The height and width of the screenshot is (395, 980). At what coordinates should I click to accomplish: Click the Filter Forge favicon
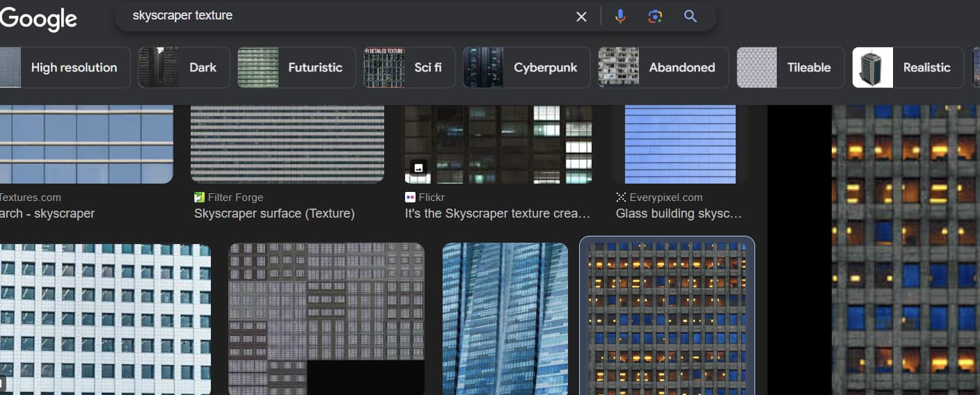tap(199, 197)
